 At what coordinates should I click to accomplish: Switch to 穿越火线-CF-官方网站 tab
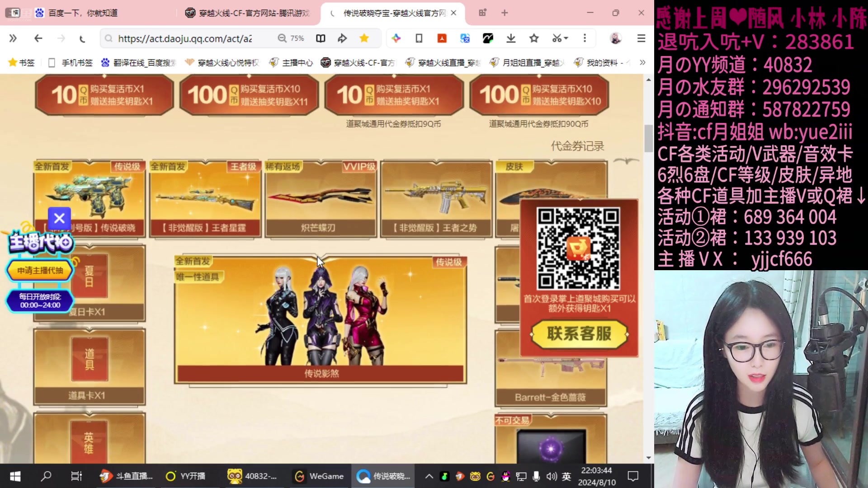[248, 13]
